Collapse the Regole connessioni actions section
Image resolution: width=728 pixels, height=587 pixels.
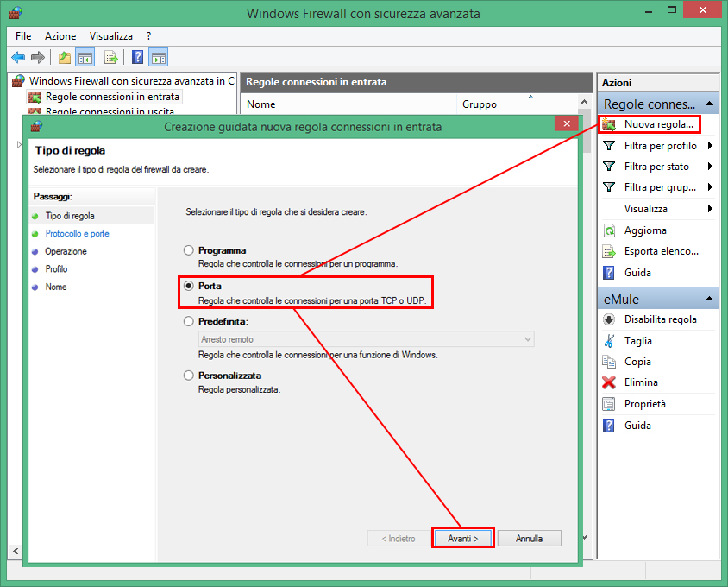[x=709, y=104]
